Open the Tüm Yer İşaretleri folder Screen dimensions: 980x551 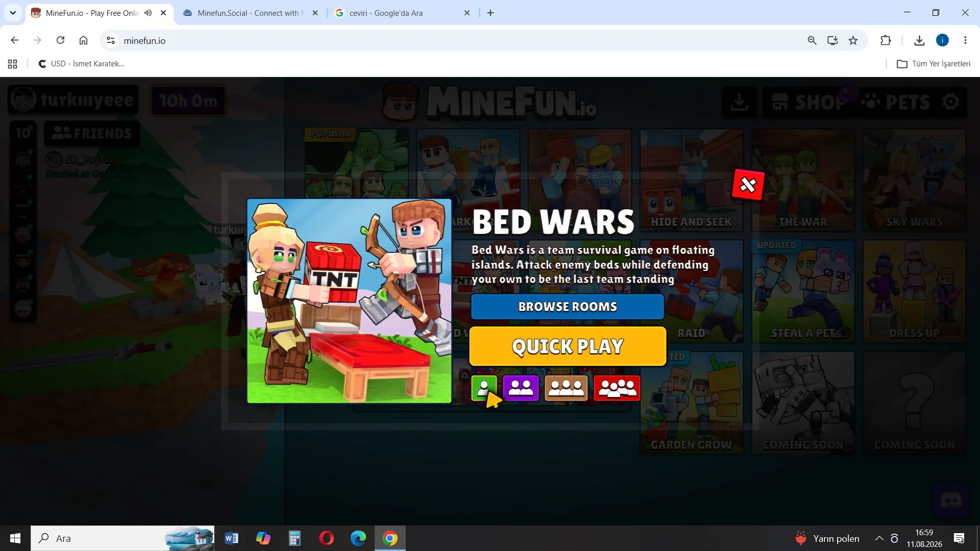(x=934, y=64)
